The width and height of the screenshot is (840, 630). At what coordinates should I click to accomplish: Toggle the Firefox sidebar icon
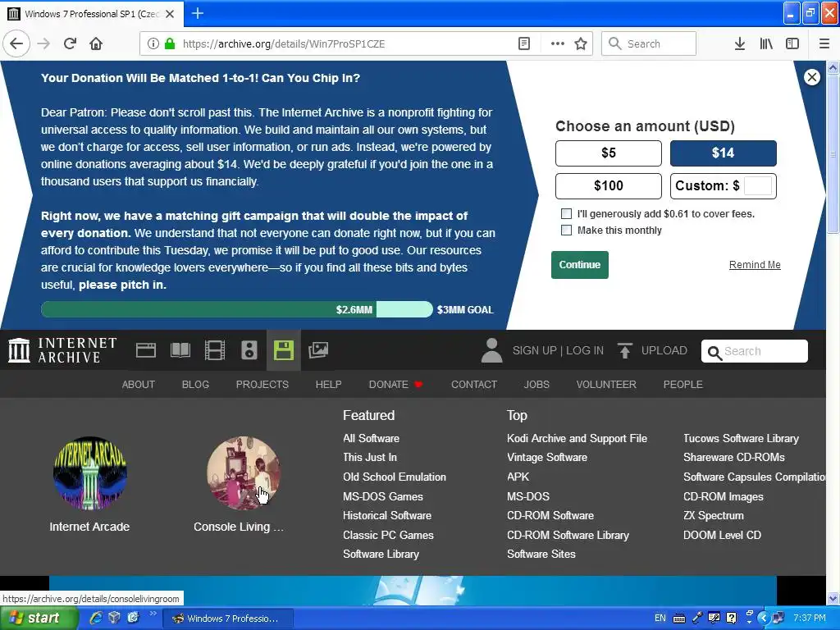[x=792, y=43]
